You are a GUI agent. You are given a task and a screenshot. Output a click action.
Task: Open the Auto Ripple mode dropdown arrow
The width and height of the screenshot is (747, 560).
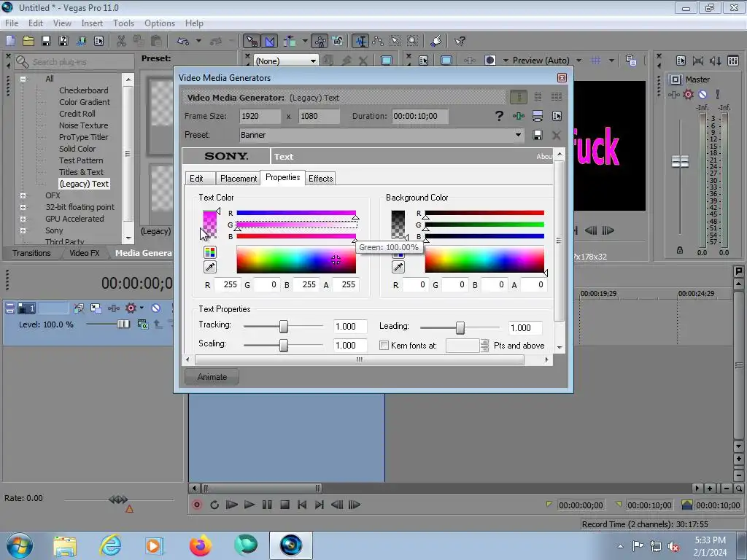point(305,41)
